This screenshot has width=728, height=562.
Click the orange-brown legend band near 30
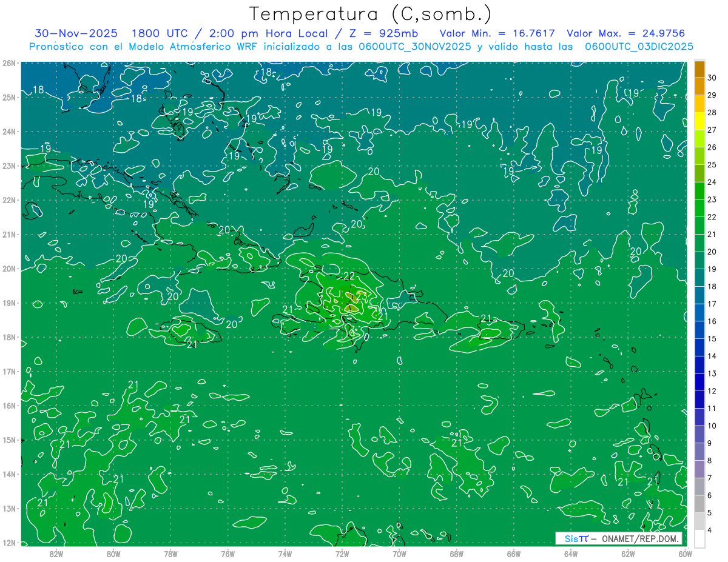coord(699,69)
